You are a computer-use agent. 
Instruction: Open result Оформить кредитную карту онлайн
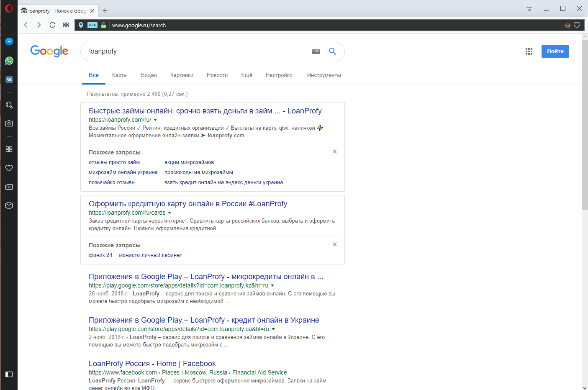(188, 204)
